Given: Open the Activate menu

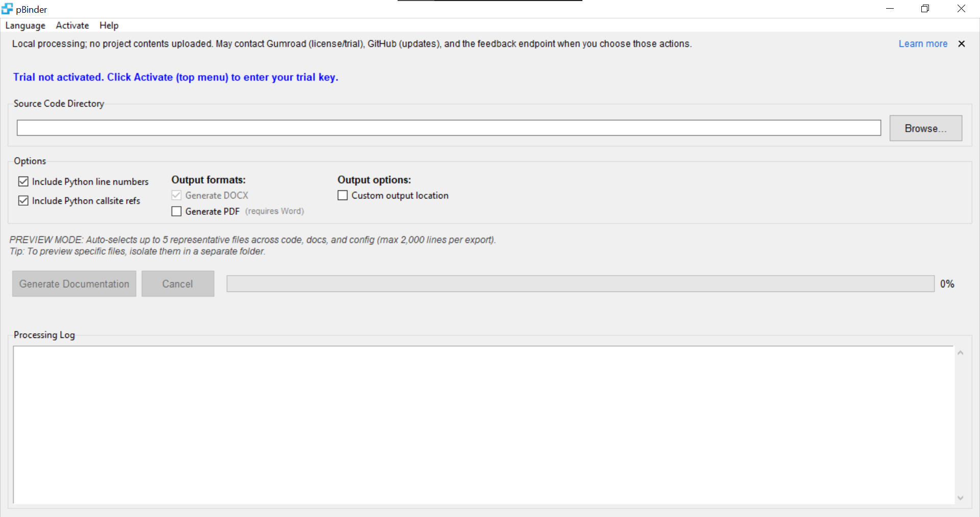Looking at the screenshot, I should (72, 25).
